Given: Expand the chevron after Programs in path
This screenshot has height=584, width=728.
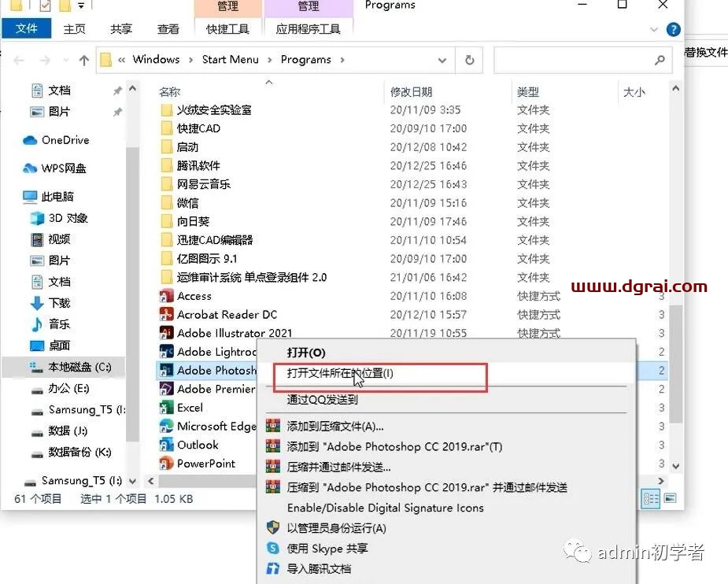Looking at the screenshot, I should pos(342,60).
